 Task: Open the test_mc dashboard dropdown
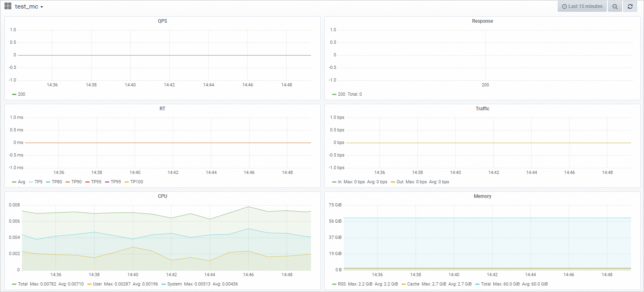click(29, 6)
